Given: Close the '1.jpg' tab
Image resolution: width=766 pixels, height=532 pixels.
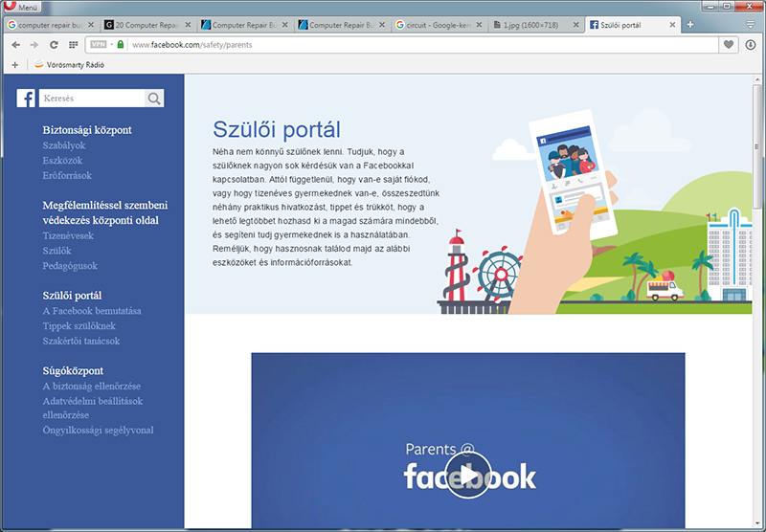Looking at the screenshot, I should click(x=576, y=25).
